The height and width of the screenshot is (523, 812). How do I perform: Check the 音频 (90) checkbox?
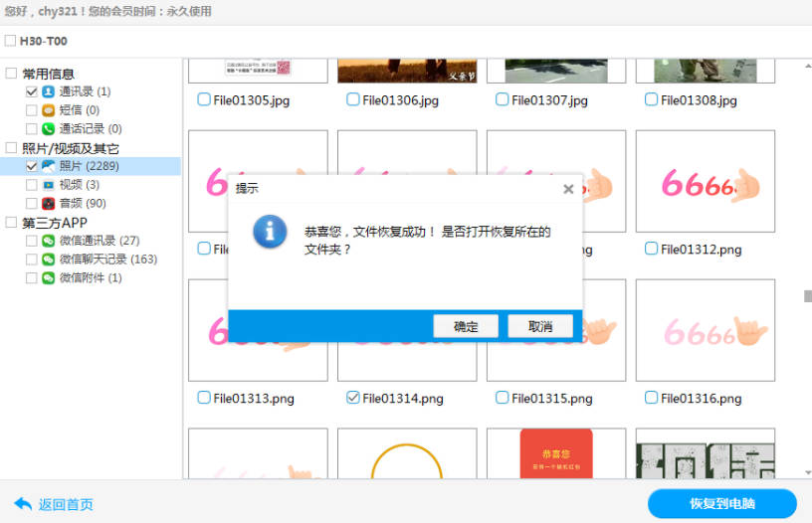click(x=32, y=203)
